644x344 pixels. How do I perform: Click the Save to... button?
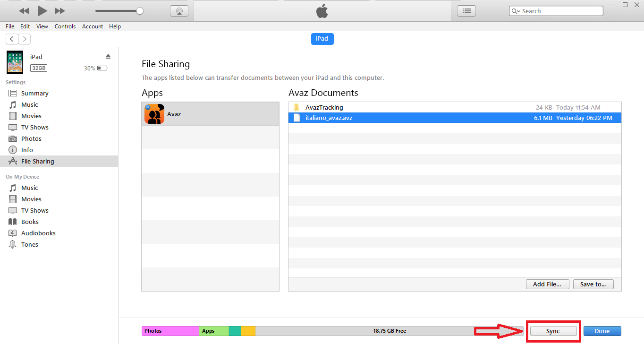(x=593, y=284)
